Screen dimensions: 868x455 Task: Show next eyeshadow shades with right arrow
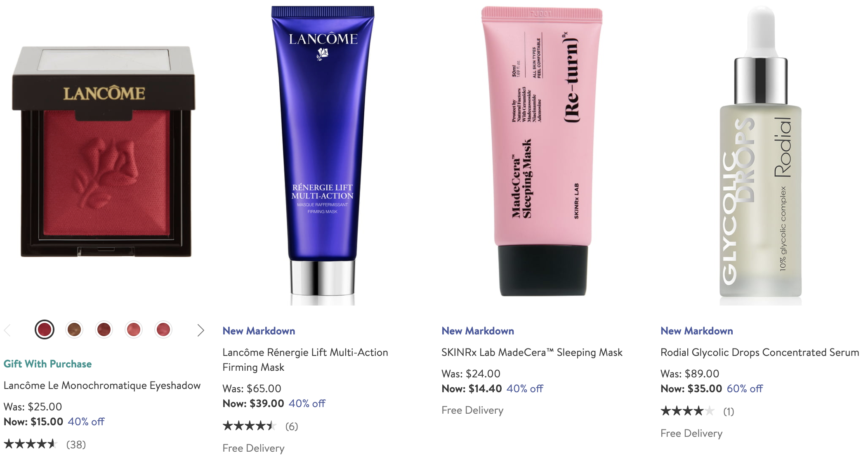click(x=200, y=330)
